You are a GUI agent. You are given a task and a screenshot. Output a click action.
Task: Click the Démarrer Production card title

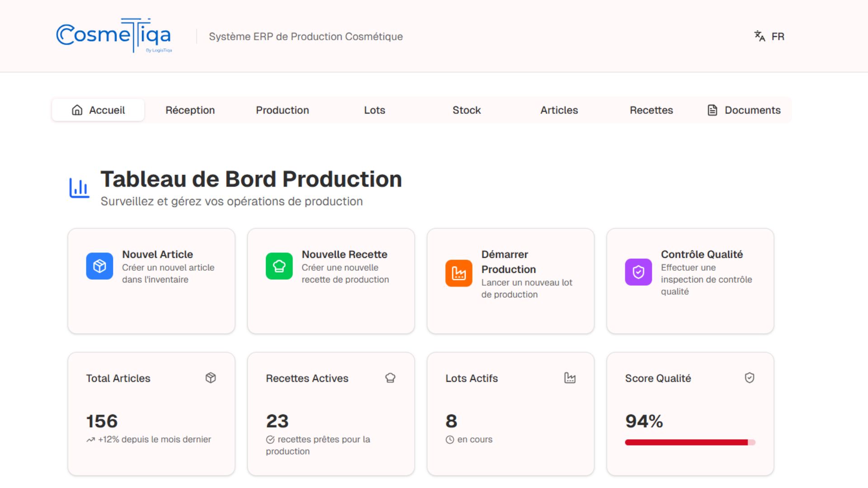508,262
